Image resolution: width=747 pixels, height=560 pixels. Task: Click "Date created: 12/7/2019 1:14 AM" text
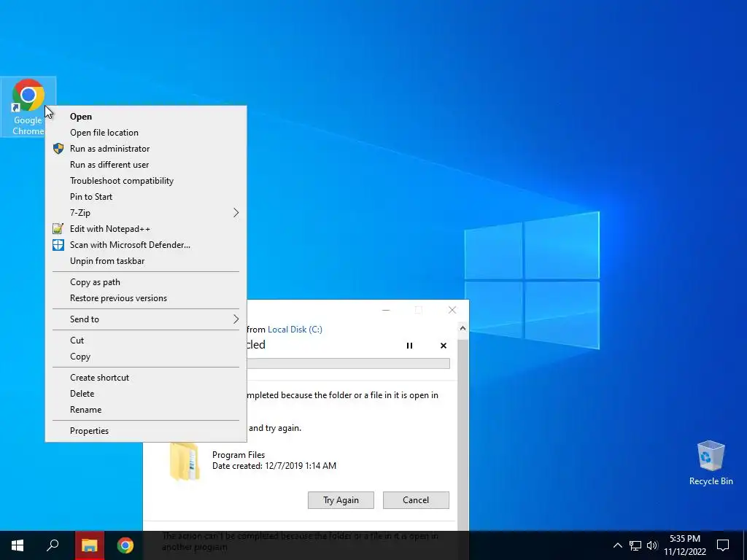(x=274, y=466)
